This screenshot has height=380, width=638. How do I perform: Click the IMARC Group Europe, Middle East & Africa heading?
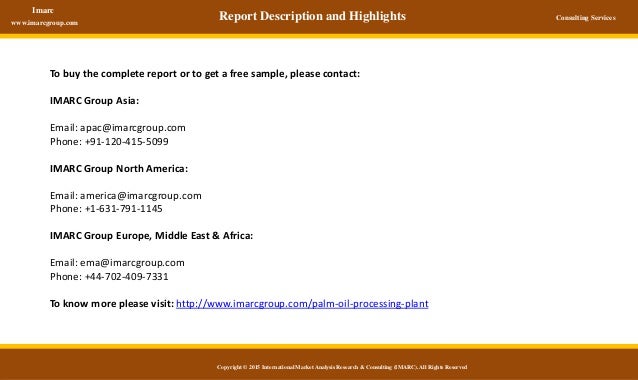pyautogui.click(x=151, y=236)
